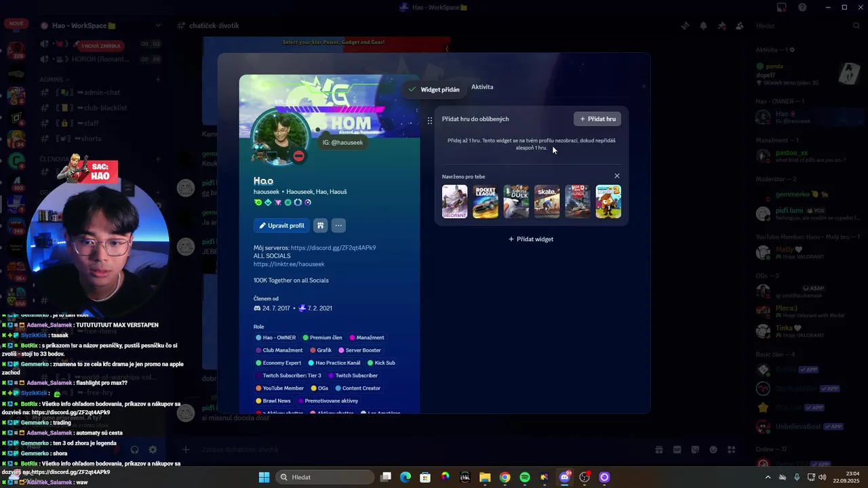Screen dimensions: 868x488
Task: Add a channel to the ADMINS category
Action: point(158,79)
